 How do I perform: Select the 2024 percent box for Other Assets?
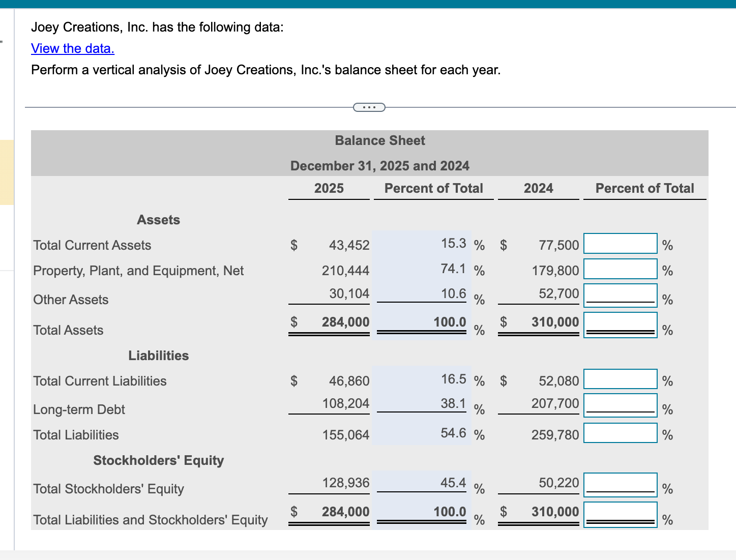(x=620, y=294)
